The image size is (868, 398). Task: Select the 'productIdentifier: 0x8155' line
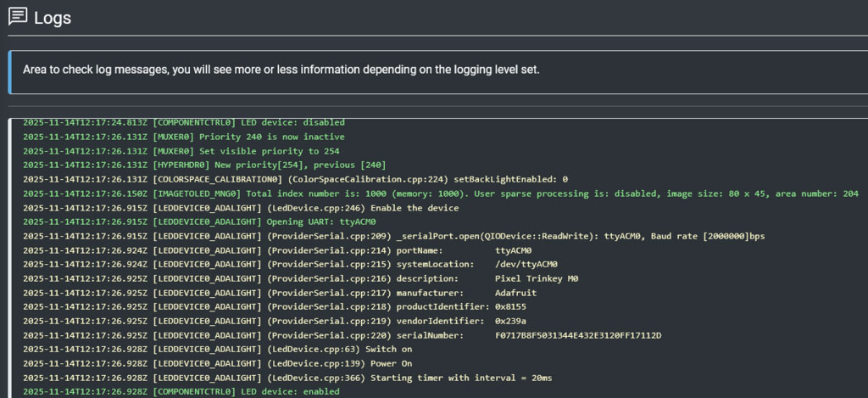[x=275, y=307]
